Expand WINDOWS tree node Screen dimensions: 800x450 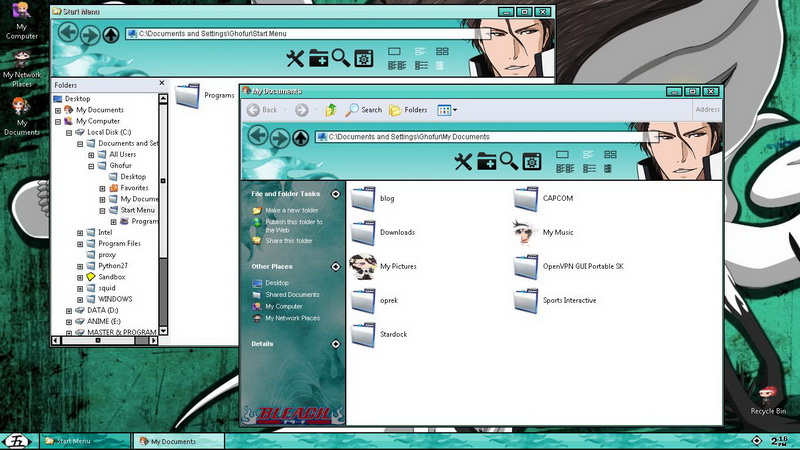click(80, 300)
